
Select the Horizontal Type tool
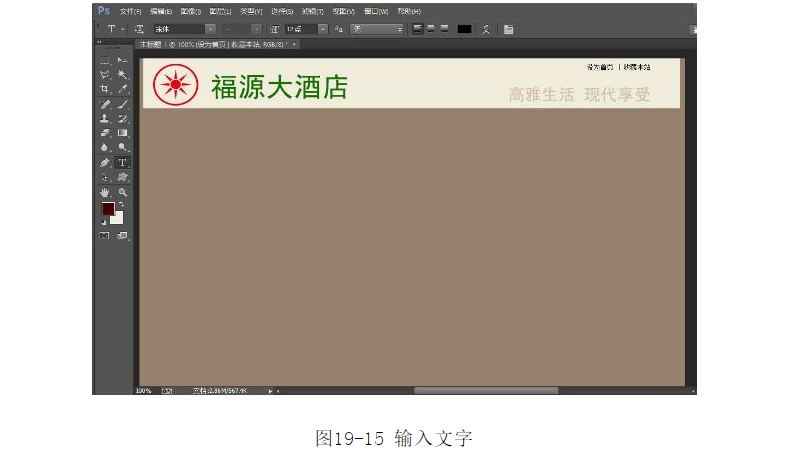pyautogui.click(x=123, y=162)
